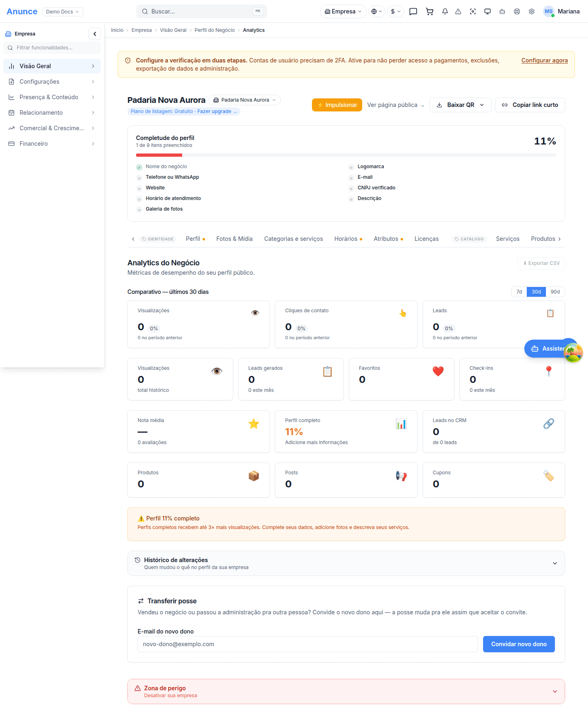Image resolution: width=588 pixels, height=727 pixels.
Task: Switch to the Perfil tab
Action: 195,239
